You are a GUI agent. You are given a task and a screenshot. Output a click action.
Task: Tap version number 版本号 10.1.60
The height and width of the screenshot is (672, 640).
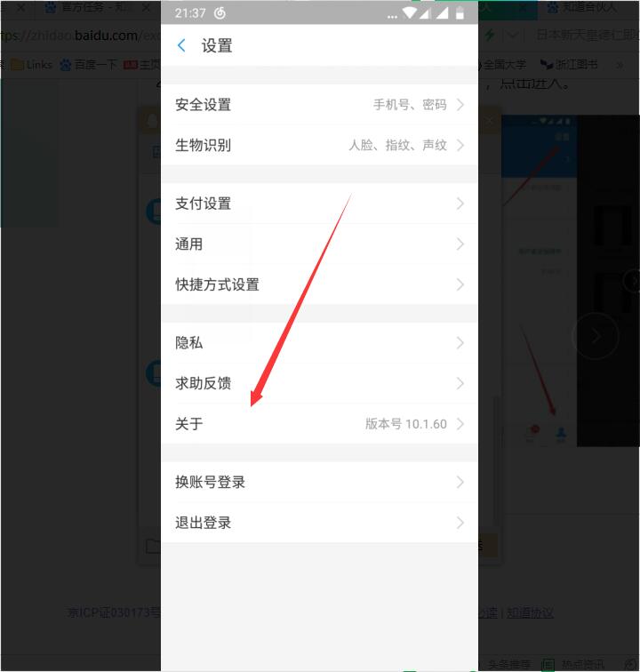(x=406, y=424)
